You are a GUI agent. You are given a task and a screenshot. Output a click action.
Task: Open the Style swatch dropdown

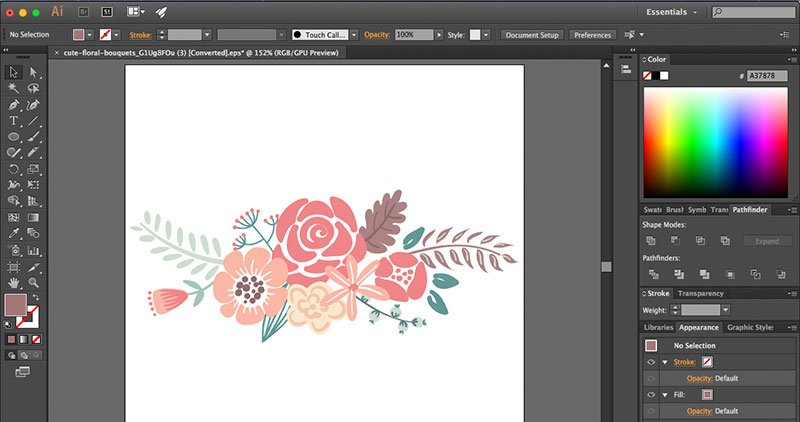pyautogui.click(x=486, y=35)
